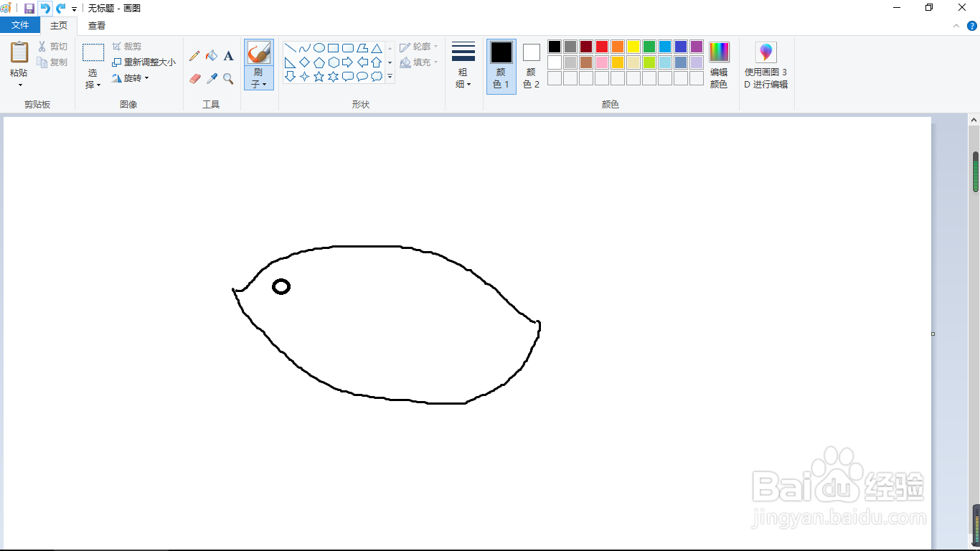Select the Fill with color bucket tool
The image size is (980, 551).
[212, 56]
